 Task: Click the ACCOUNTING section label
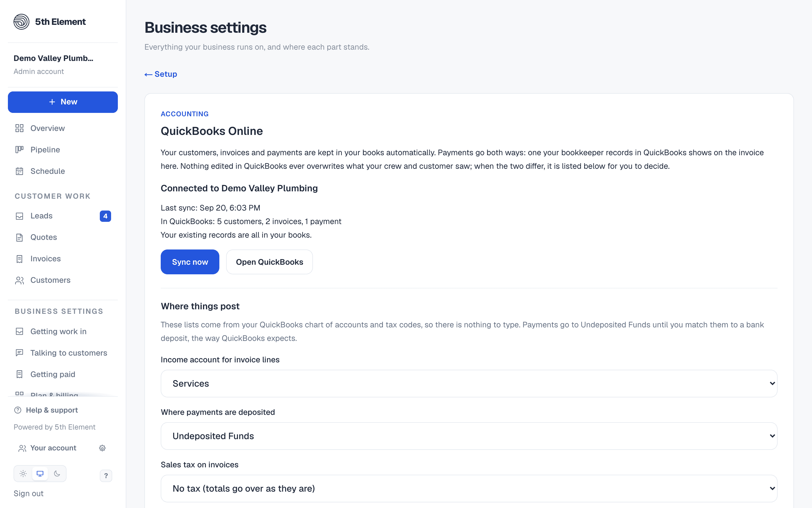185,114
